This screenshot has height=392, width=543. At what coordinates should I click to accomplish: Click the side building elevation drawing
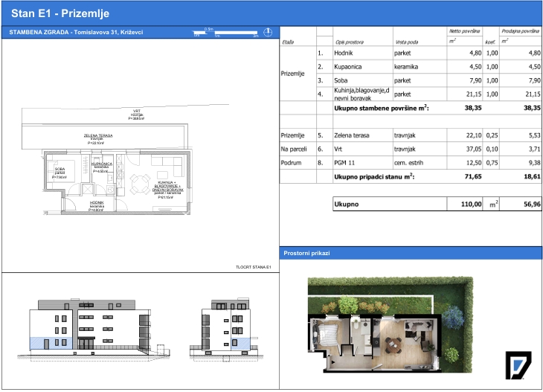point(226,330)
